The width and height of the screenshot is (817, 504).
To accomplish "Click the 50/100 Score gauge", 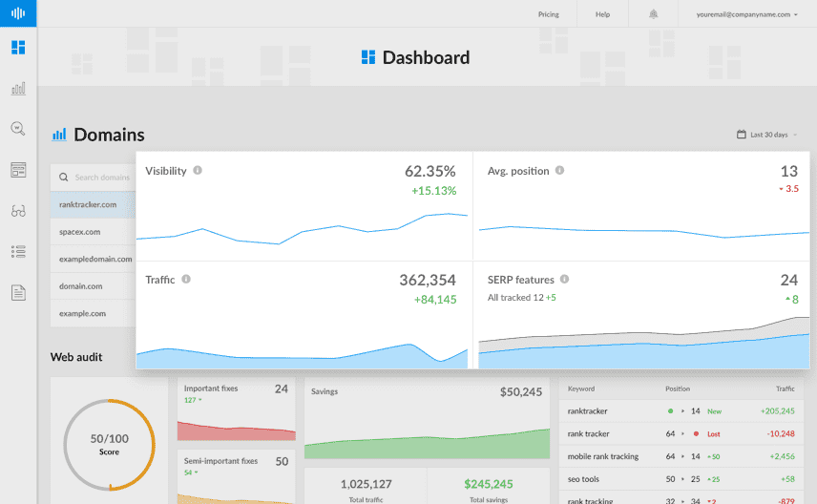I will click(110, 445).
